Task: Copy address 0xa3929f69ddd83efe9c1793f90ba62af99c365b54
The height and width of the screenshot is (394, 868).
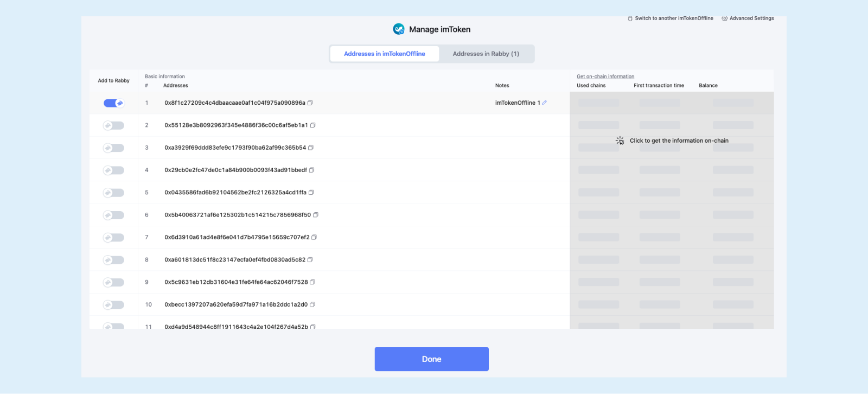Action: (x=311, y=148)
